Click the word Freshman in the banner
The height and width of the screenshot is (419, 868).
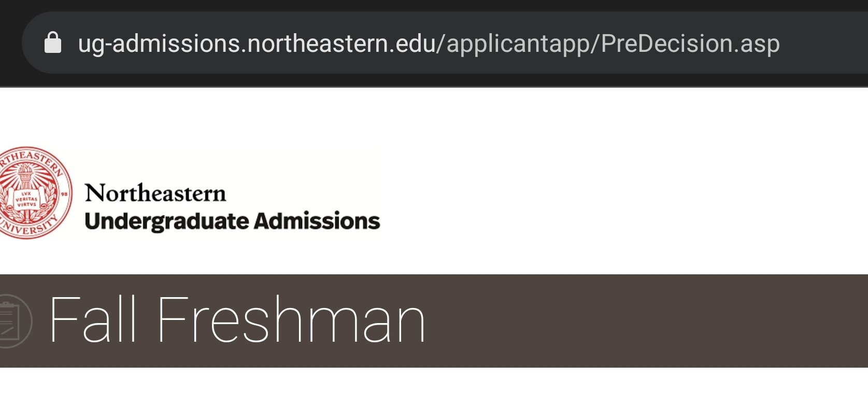[291, 320]
